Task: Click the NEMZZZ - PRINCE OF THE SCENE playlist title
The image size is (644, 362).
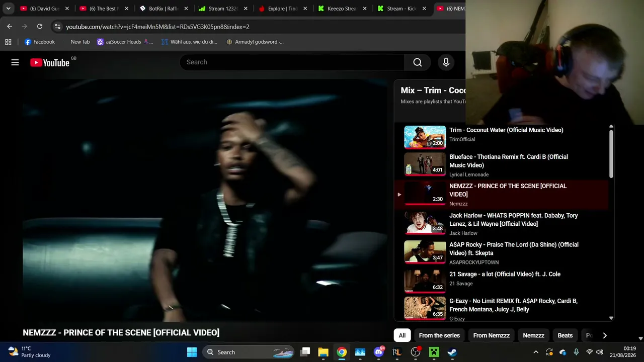Action: [508, 190]
